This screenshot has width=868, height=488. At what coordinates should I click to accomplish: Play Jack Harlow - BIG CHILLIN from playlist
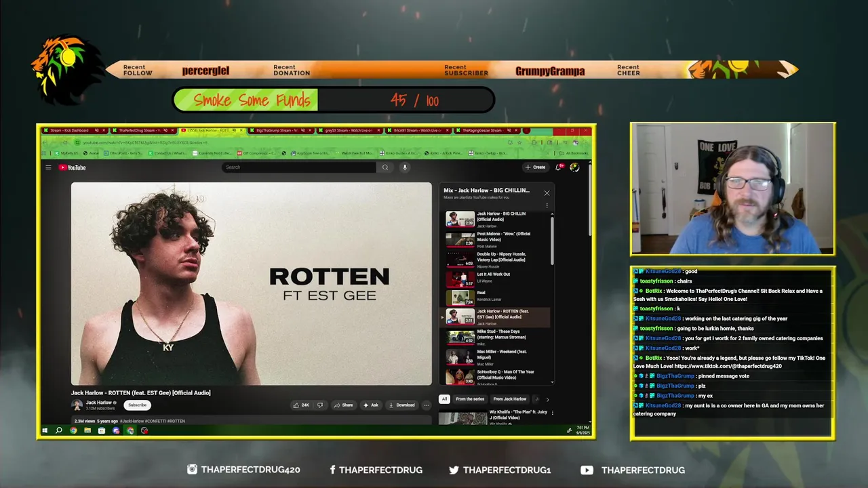click(498, 220)
